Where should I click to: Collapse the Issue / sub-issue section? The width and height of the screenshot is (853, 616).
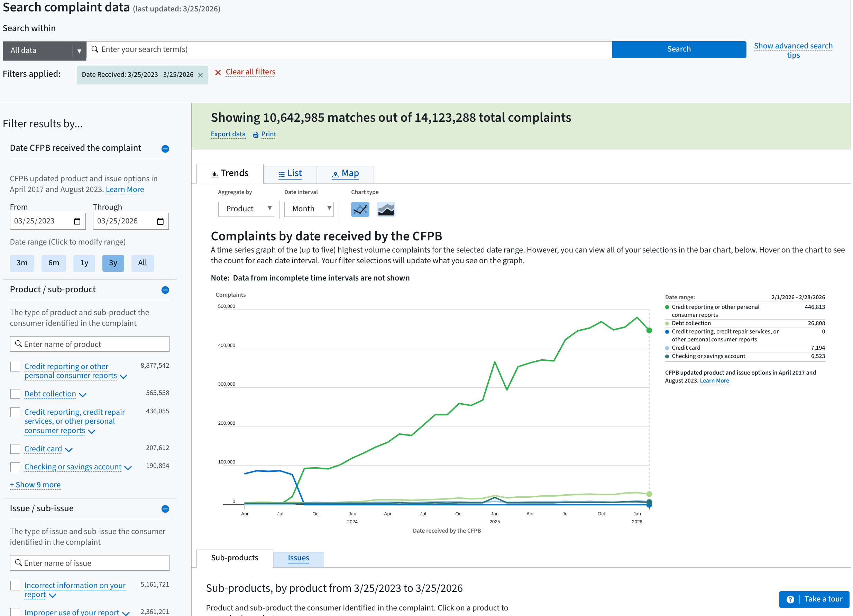(x=165, y=509)
